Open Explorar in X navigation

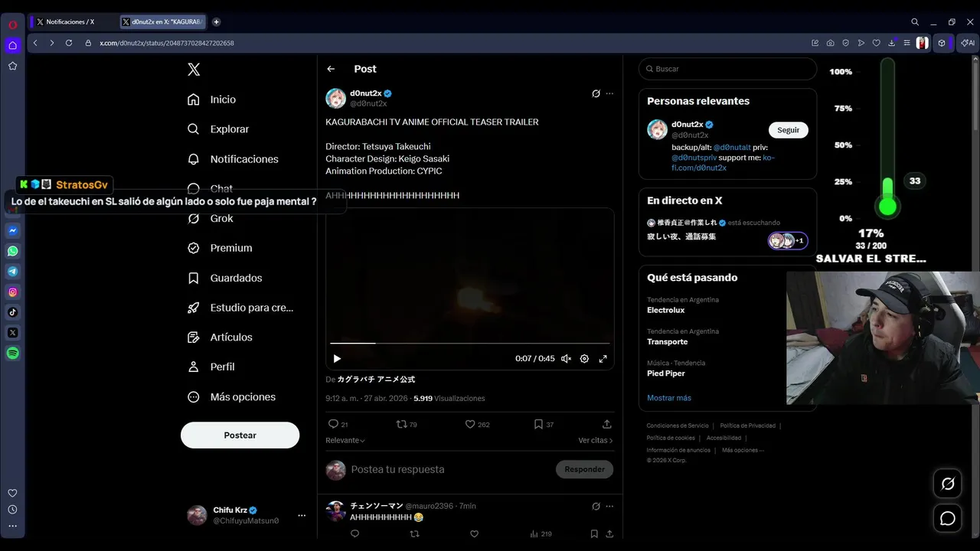pos(219,129)
